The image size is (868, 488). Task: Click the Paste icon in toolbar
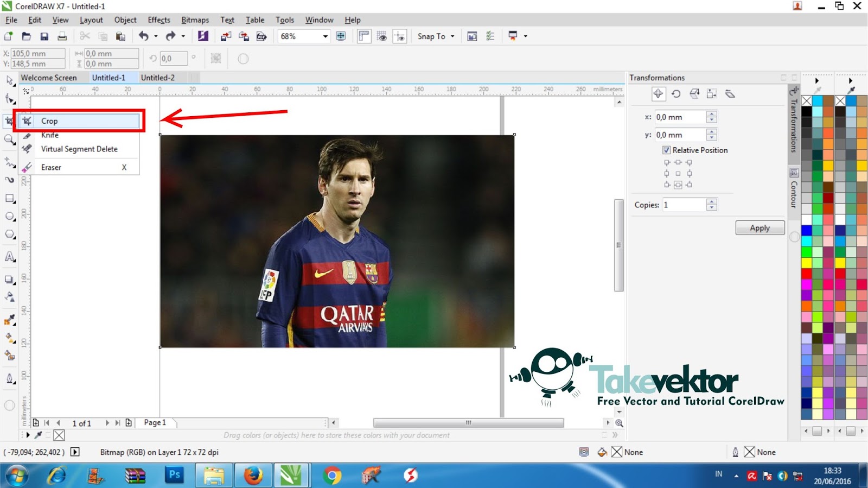pos(120,36)
